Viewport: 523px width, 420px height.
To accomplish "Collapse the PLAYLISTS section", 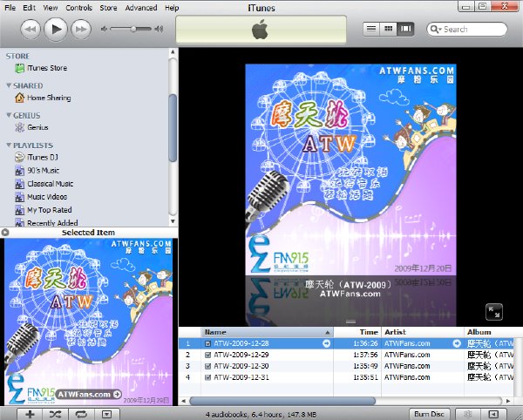I will pos(9,145).
